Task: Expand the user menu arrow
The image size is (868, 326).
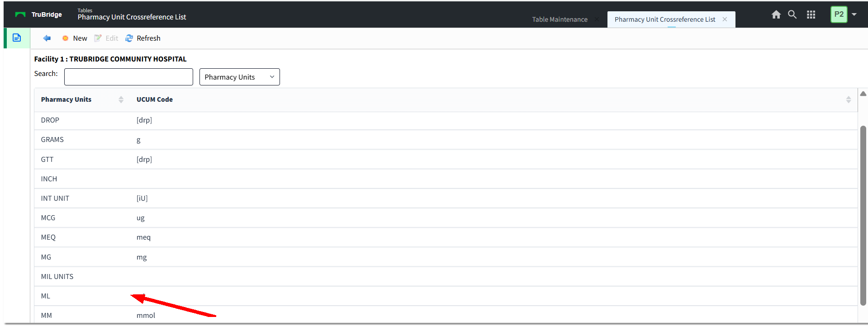Action: tap(854, 14)
